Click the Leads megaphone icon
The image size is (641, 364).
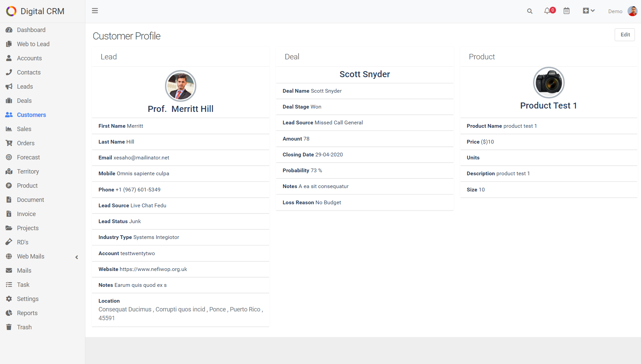[x=9, y=87]
